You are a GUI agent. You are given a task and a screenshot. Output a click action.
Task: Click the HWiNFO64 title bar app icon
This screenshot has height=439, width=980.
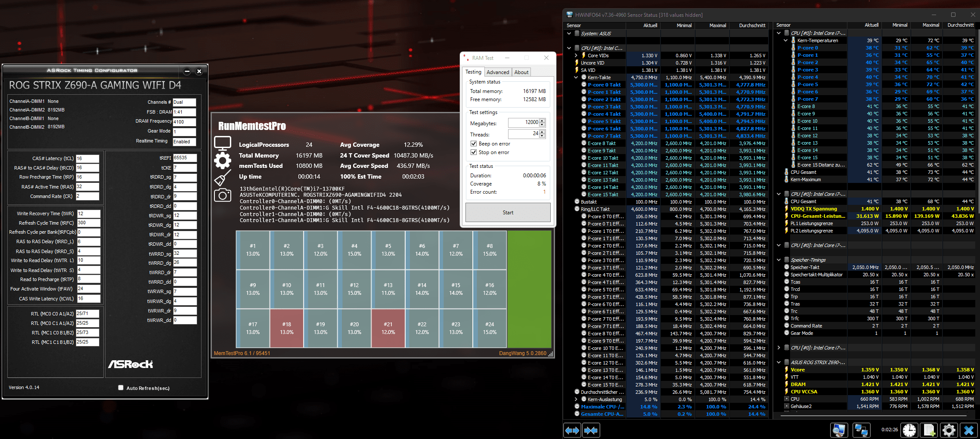coord(569,15)
